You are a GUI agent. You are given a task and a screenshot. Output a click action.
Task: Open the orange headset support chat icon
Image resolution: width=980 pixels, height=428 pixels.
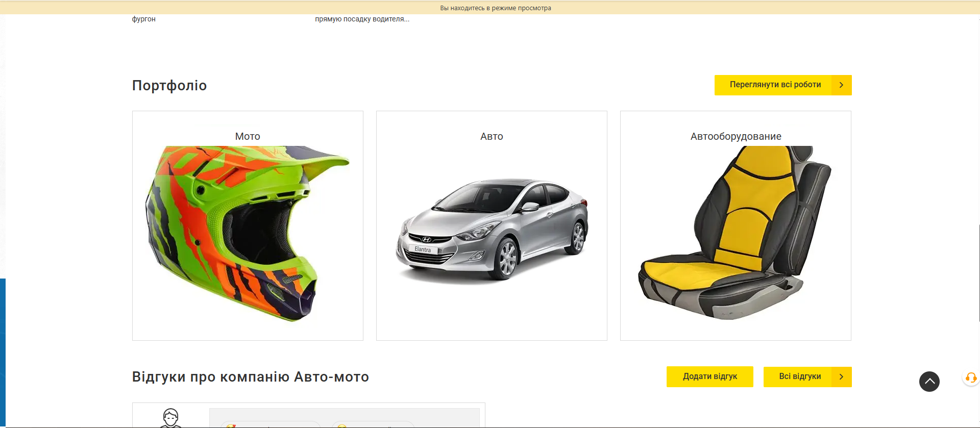pos(971,377)
